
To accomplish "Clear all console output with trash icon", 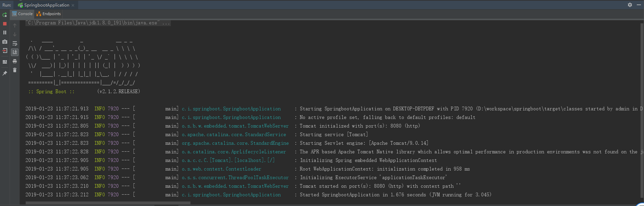I will pos(15,70).
